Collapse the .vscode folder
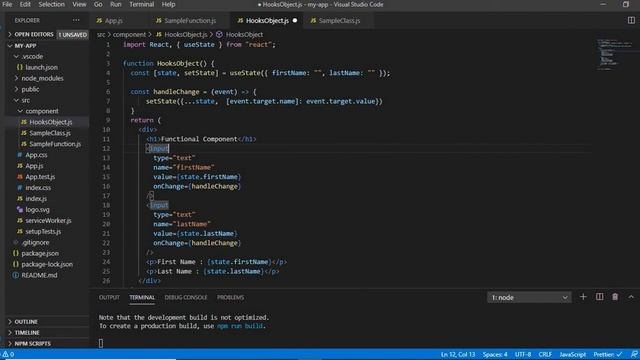Viewport: 640px width, 360px height. coord(32,57)
